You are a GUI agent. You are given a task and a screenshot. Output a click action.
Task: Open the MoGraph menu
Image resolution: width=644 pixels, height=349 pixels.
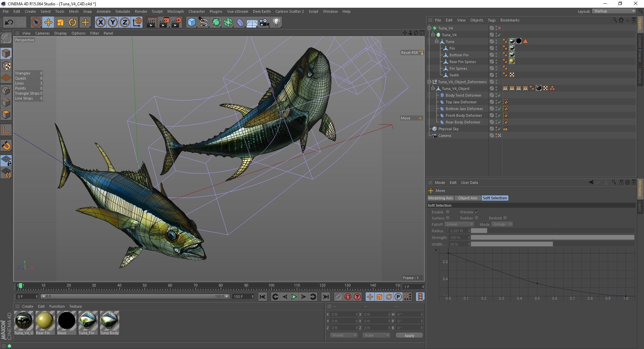(175, 11)
